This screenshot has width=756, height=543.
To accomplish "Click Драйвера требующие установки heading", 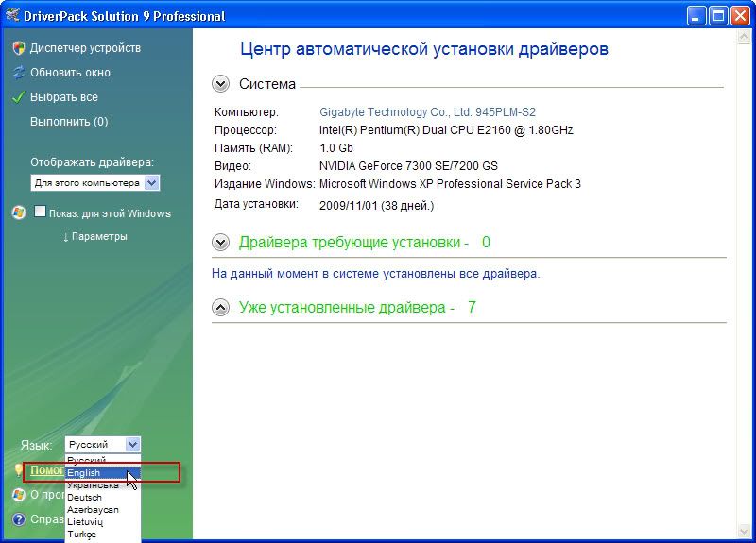I will (x=365, y=242).
